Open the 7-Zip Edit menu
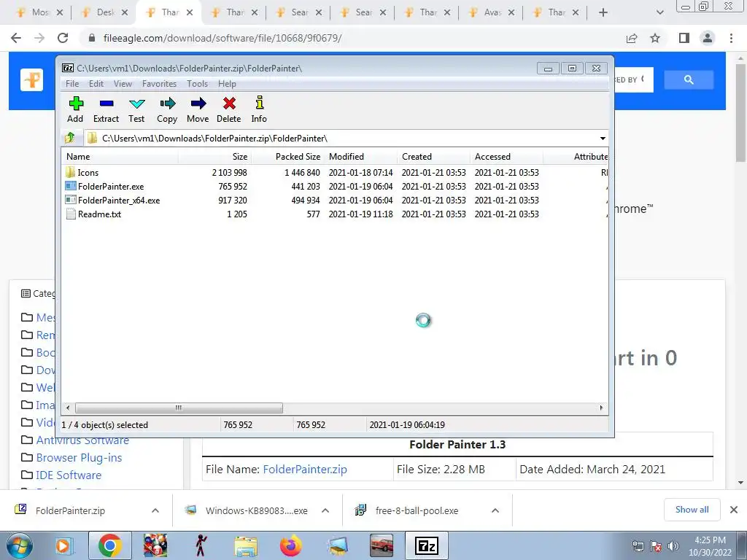This screenshot has height=560, width=747. (x=96, y=84)
